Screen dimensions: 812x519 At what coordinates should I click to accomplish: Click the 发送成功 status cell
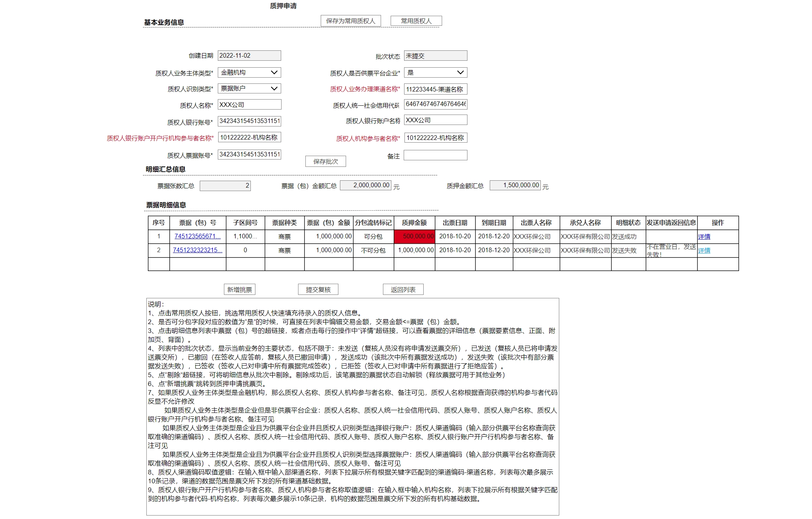click(x=628, y=236)
